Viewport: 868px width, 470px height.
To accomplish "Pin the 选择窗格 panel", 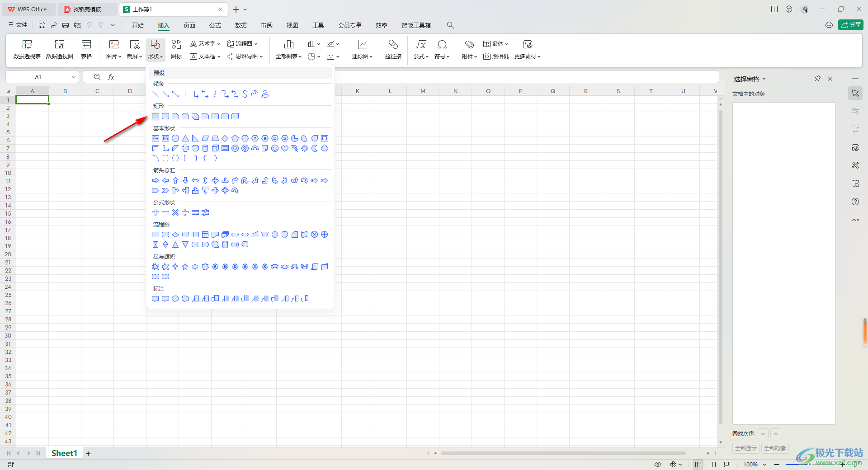I will coord(817,79).
